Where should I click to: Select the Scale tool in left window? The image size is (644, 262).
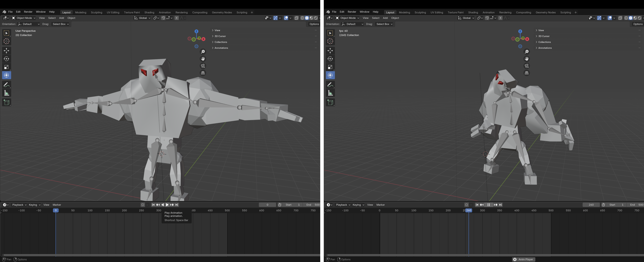[x=6, y=67]
